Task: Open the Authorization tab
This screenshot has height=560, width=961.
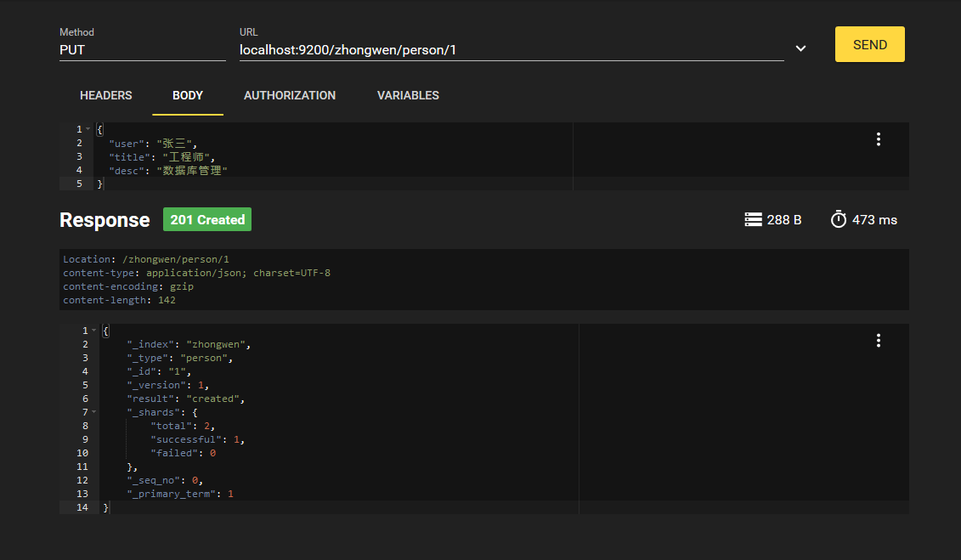Action: click(290, 95)
